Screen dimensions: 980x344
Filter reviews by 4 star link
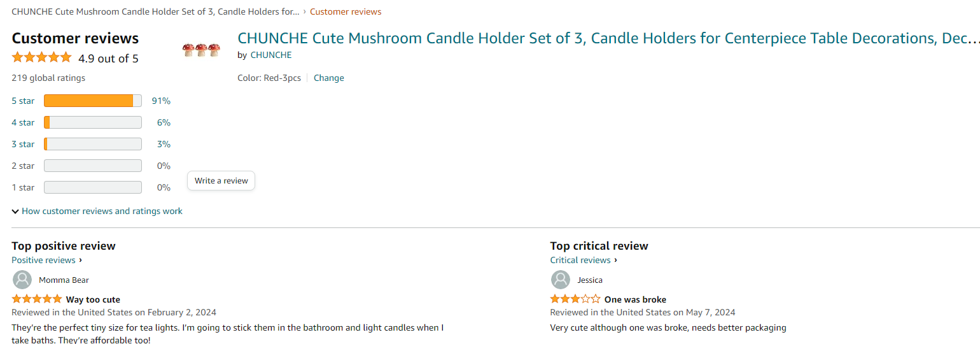pos(23,122)
